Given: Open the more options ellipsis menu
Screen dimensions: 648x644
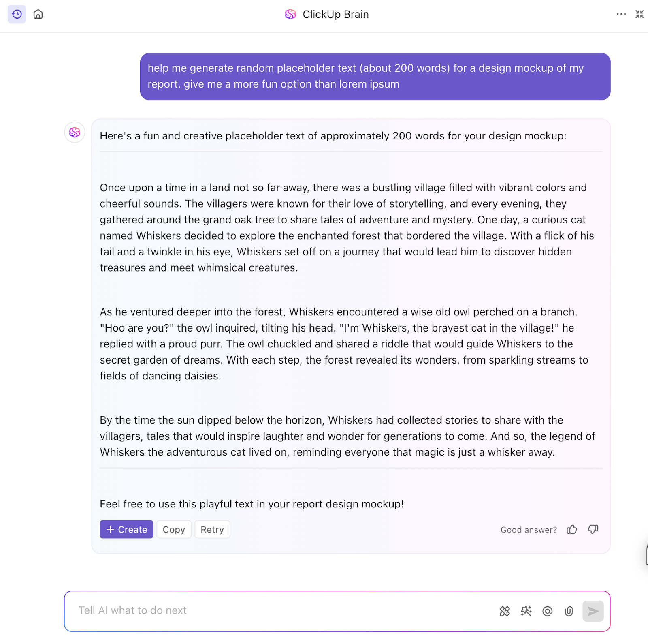Looking at the screenshot, I should click(x=621, y=14).
